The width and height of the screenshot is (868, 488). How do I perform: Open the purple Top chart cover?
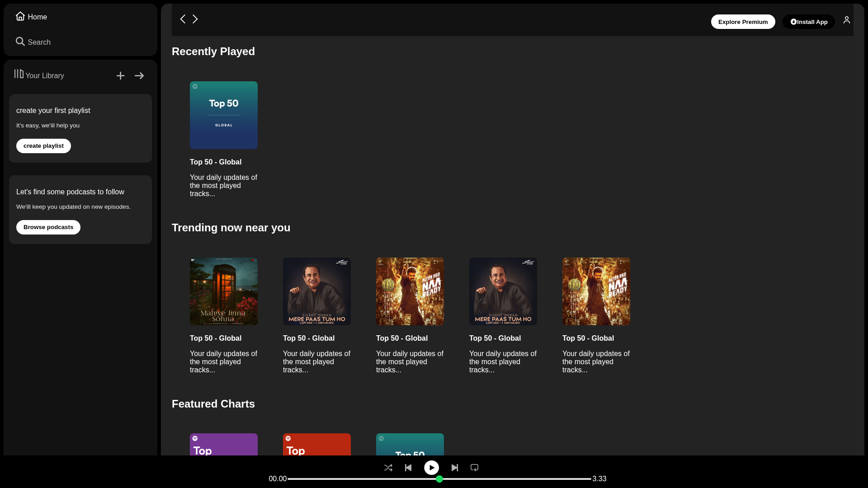pos(224,445)
